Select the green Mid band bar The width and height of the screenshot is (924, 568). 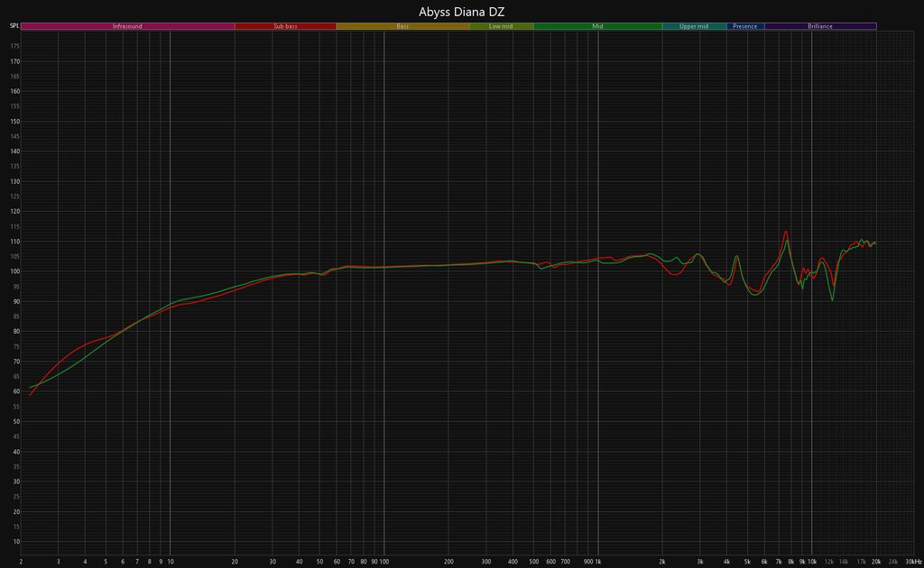pyautogui.click(x=597, y=26)
